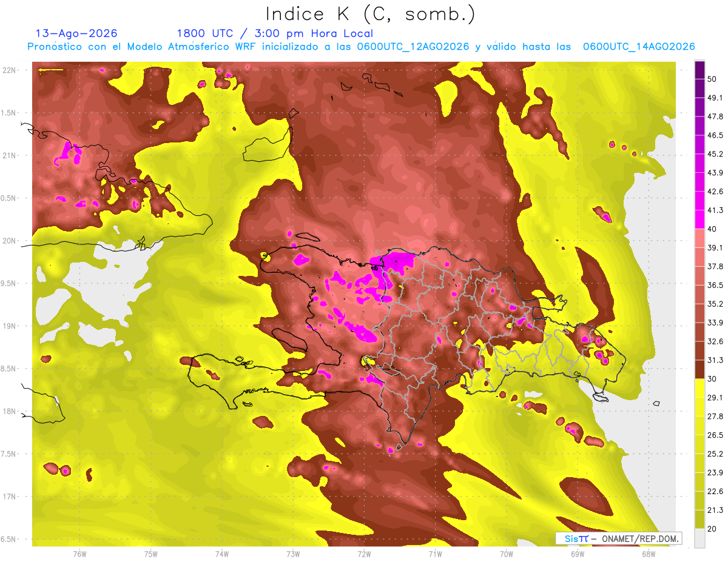The image size is (728, 562).
Task: Click the '21.3' label on the color scale
Action: coord(715,509)
